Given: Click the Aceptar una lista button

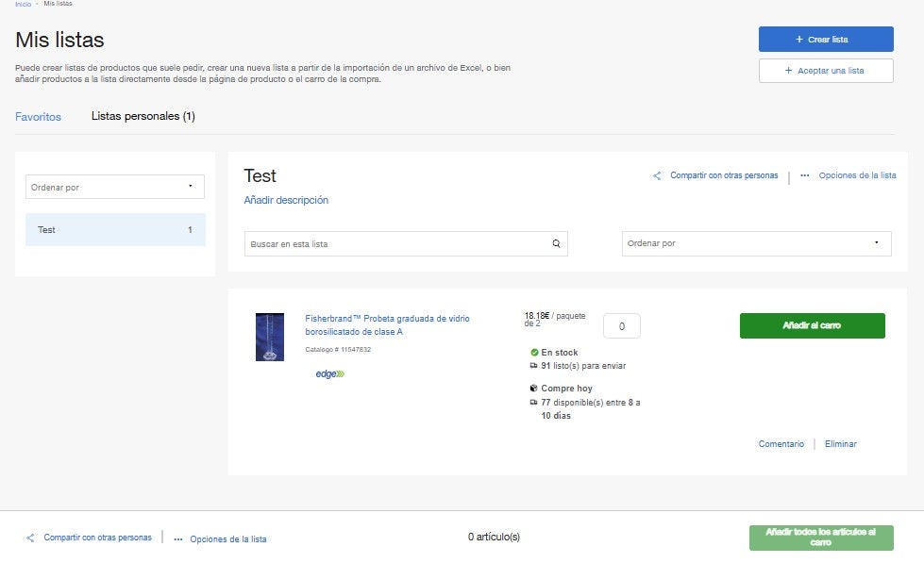Looking at the screenshot, I should (825, 70).
